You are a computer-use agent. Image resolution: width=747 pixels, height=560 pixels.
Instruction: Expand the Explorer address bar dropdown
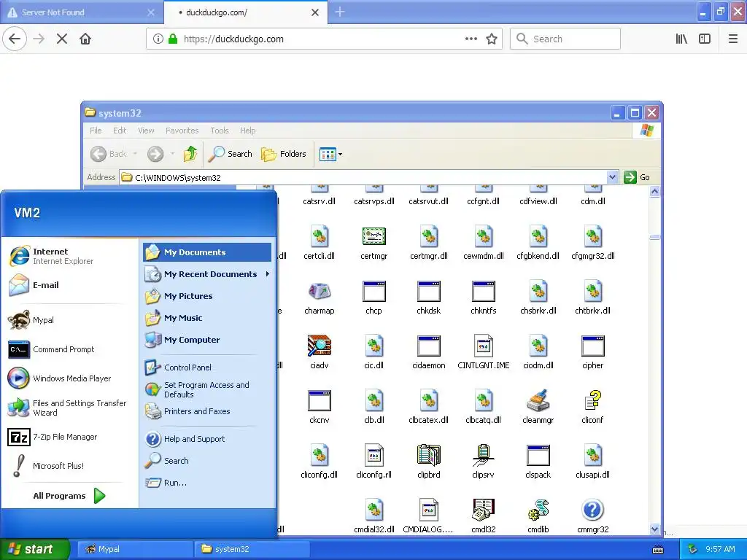pyautogui.click(x=613, y=177)
